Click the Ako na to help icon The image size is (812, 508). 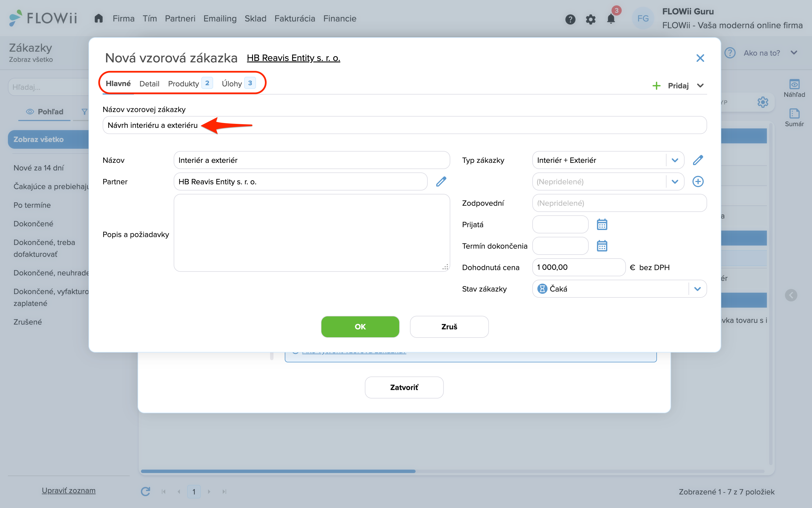730,53
